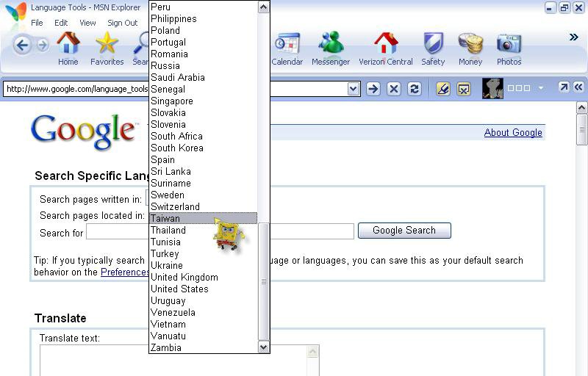The height and width of the screenshot is (376, 588).
Task: Open Verizon Central house icon
Action: pos(385,48)
